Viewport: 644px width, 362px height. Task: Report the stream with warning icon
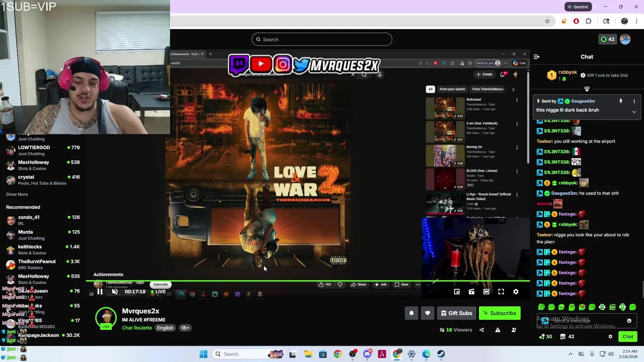coord(498,330)
